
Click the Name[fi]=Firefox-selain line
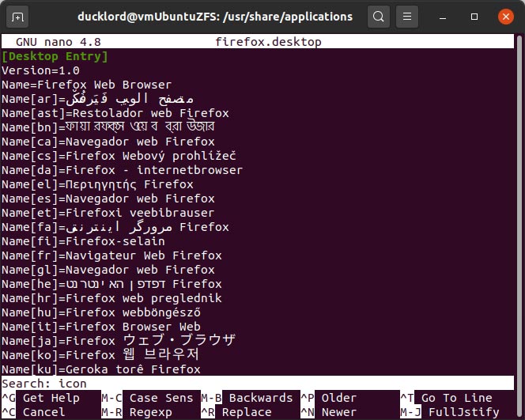[x=83, y=241]
